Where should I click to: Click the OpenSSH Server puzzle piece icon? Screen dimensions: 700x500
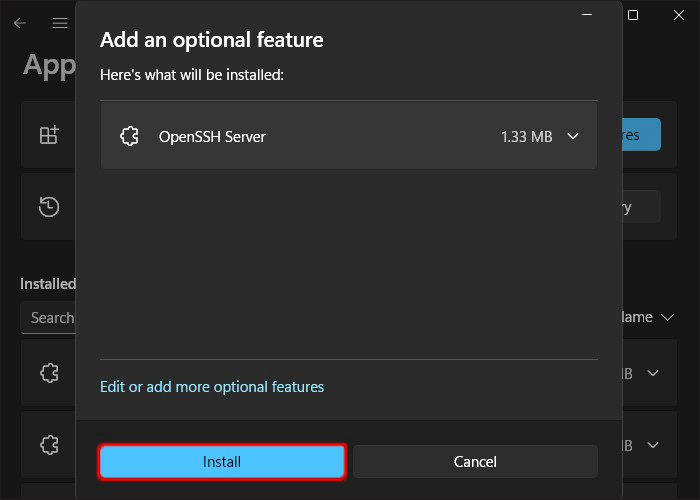[128, 137]
